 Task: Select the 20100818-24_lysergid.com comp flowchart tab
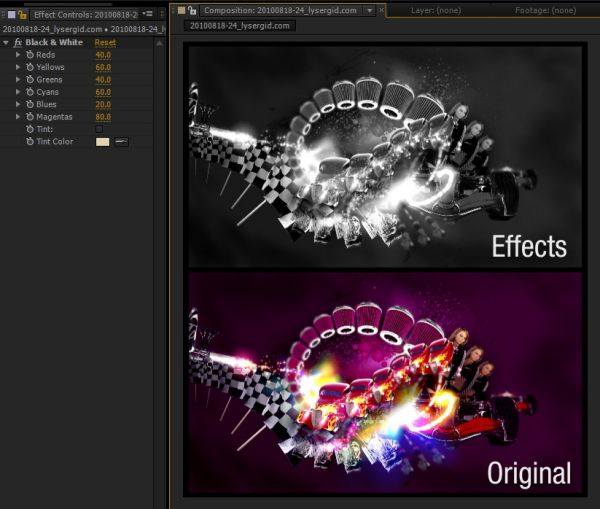(240, 26)
